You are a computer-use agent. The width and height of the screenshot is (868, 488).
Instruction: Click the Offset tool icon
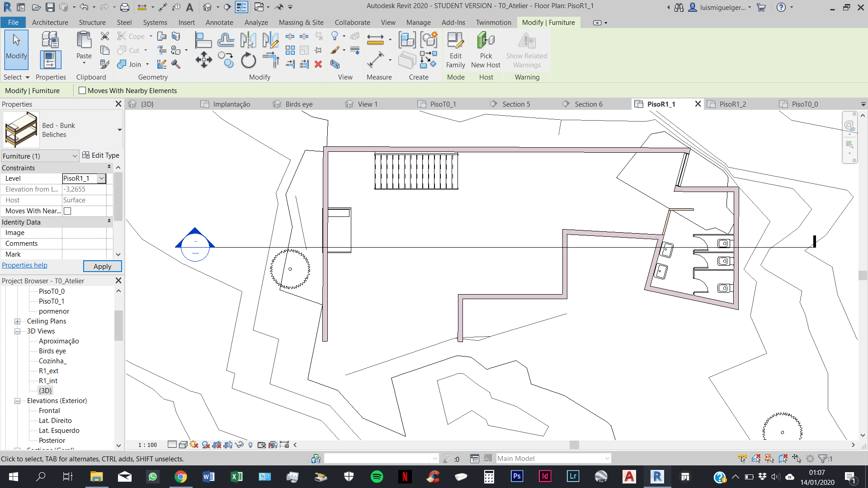(x=226, y=40)
